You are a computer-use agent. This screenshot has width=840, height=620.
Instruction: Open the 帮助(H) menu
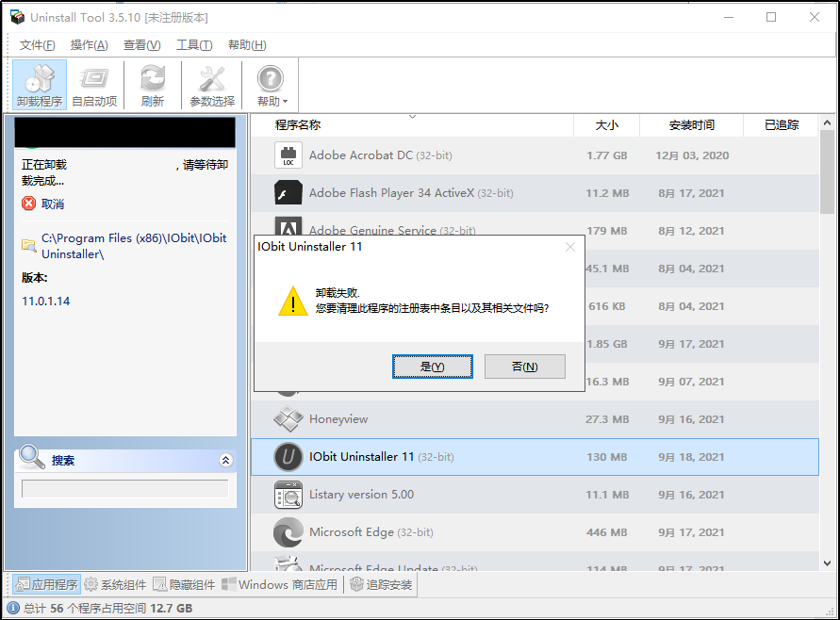[x=247, y=45]
